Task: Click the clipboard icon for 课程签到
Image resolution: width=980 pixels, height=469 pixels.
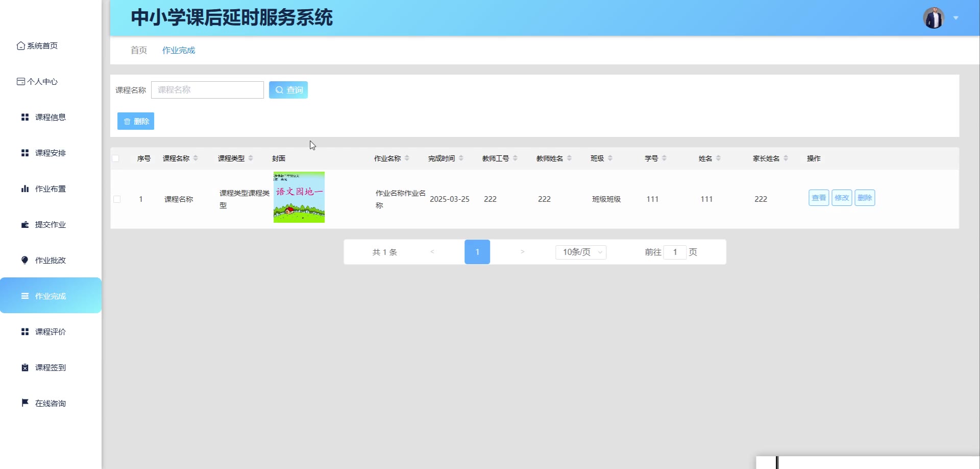Action: coord(24,367)
